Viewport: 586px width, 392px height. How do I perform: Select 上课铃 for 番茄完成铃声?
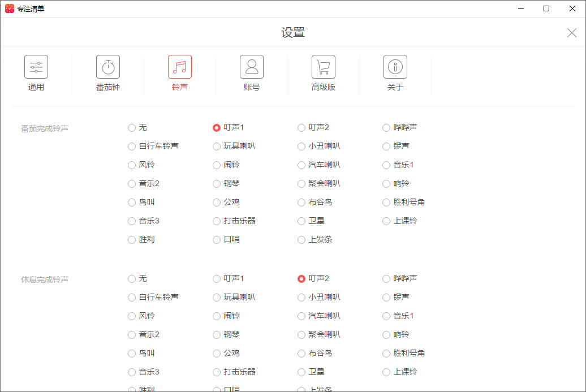(x=386, y=221)
